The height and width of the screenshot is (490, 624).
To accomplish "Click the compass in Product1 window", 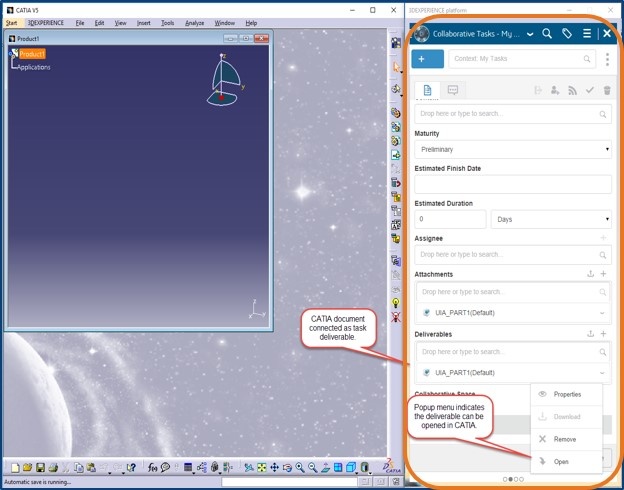I will 224,80.
